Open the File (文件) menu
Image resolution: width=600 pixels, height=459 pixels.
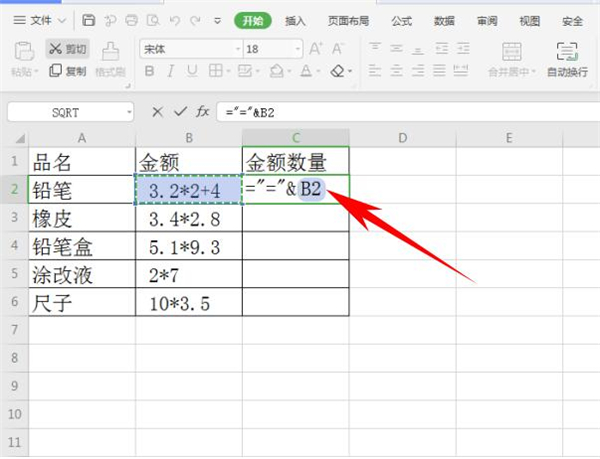(x=42, y=20)
